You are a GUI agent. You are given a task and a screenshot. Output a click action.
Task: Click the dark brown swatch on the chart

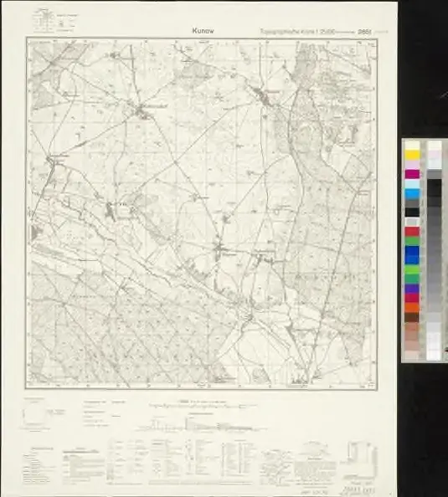[412, 317]
